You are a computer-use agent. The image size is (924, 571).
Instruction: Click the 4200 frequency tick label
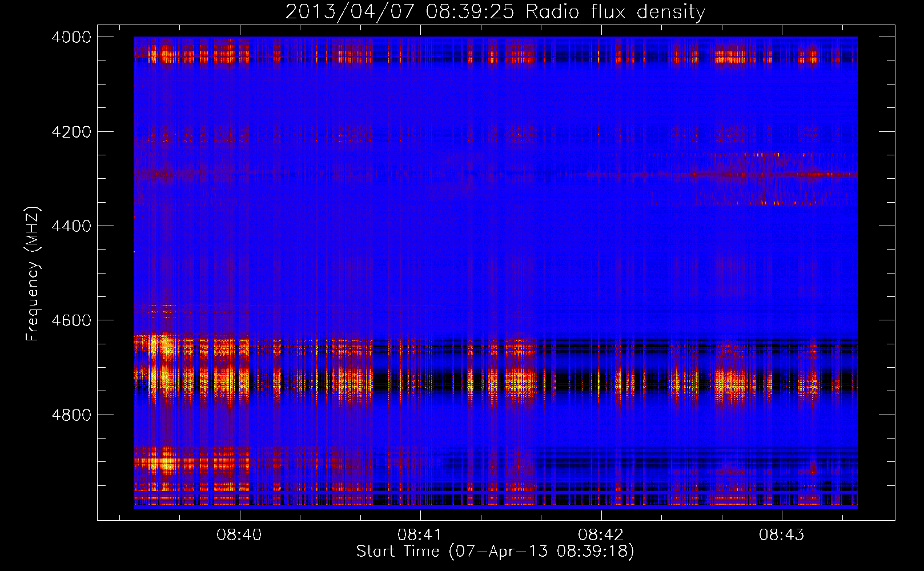pyautogui.click(x=71, y=132)
